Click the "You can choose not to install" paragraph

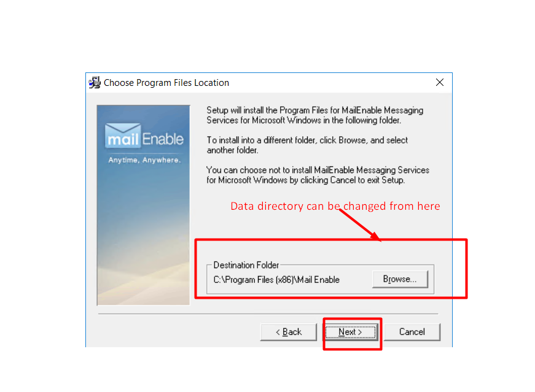(318, 175)
